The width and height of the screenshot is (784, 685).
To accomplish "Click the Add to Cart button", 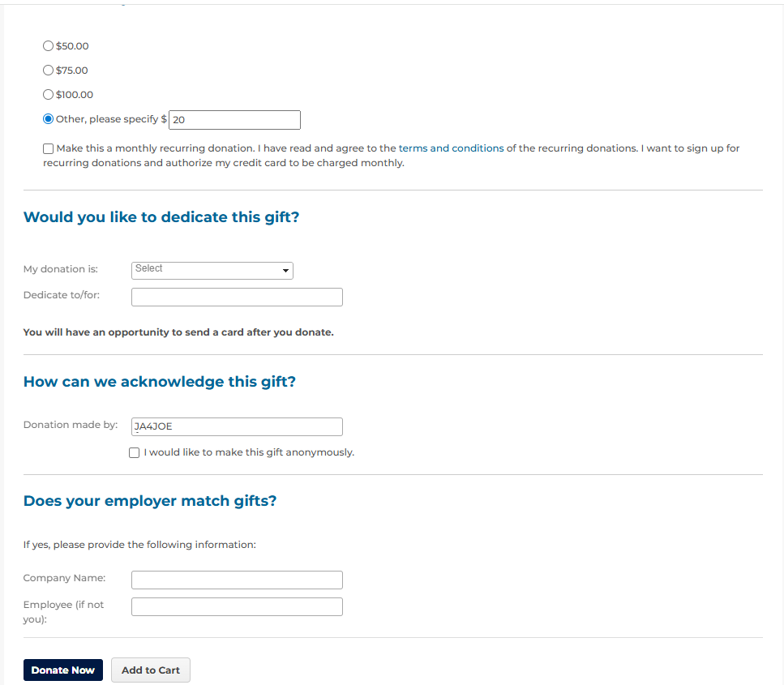I will (x=151, y=670).
